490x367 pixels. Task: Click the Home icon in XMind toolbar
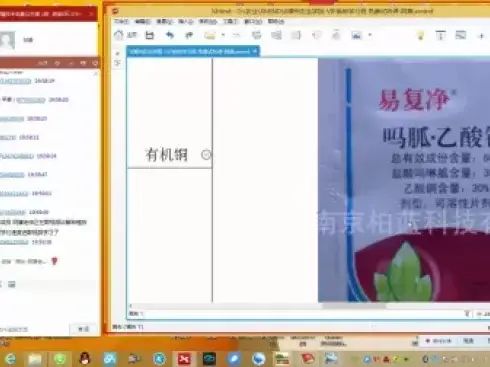click(119, 35)
